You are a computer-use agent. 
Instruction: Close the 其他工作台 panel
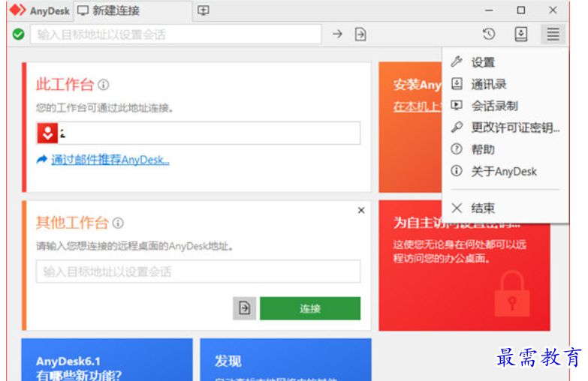(x=361, y=210)
